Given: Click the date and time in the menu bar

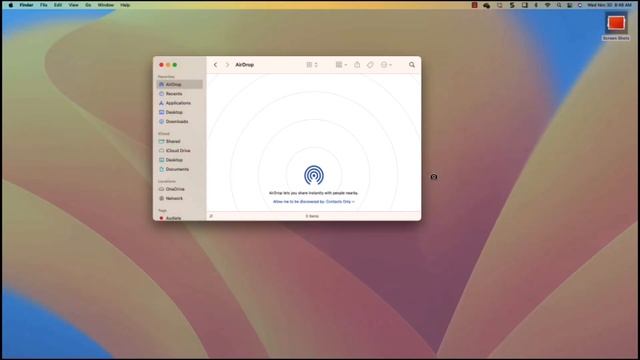Looking at the screenshot, I should tap(609, 5).
